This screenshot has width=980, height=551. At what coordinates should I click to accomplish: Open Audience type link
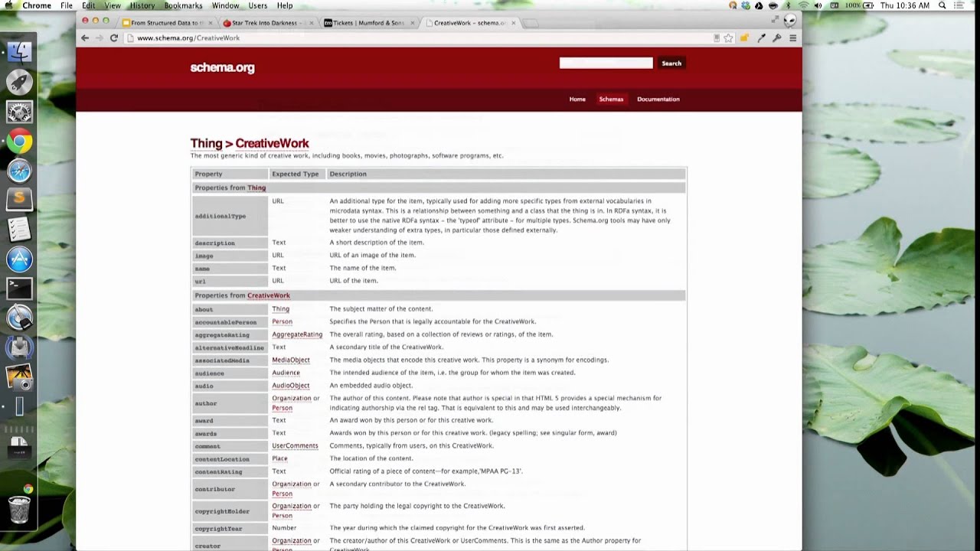(286, 373)
